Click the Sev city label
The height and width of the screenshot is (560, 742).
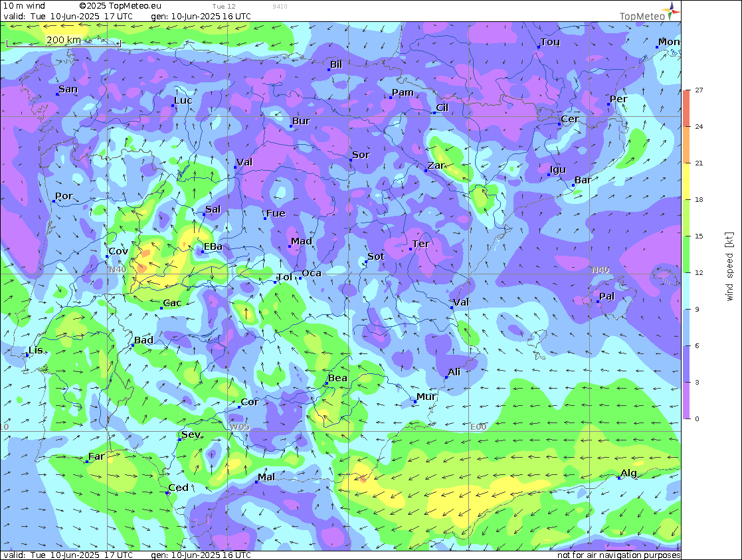191,434
